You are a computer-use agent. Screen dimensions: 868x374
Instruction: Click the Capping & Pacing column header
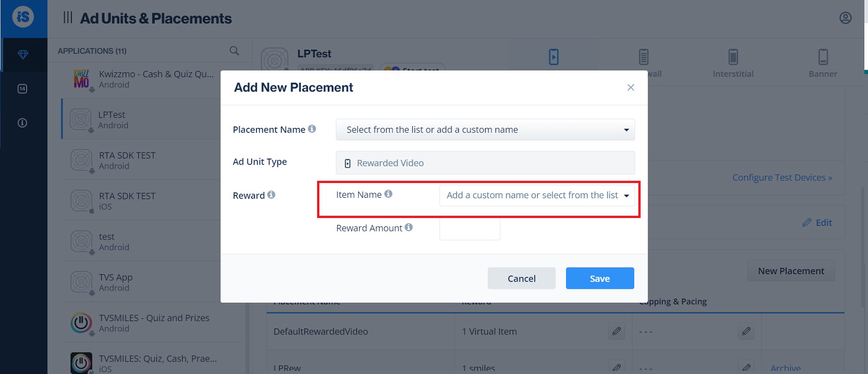(x=672, y=301)
